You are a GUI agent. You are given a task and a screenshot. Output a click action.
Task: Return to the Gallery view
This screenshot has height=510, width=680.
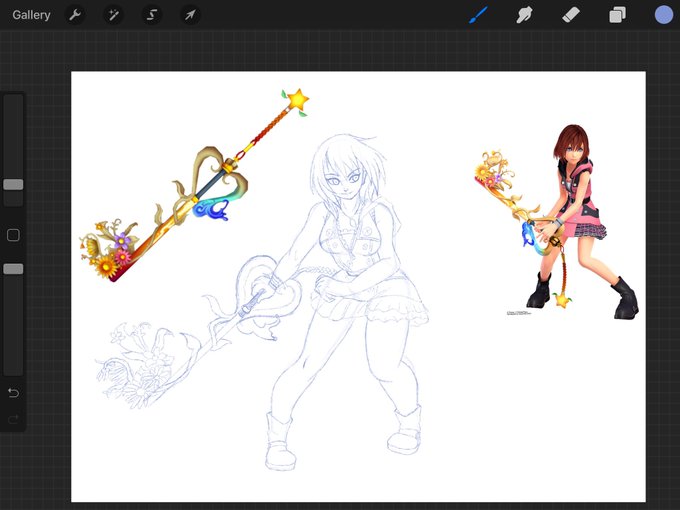tap(31, 15)
